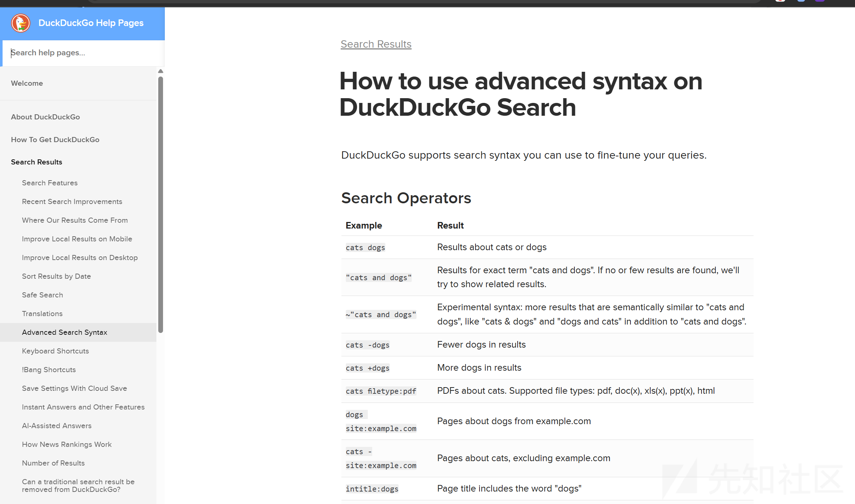Go to Translations help page

pos(42,314)
